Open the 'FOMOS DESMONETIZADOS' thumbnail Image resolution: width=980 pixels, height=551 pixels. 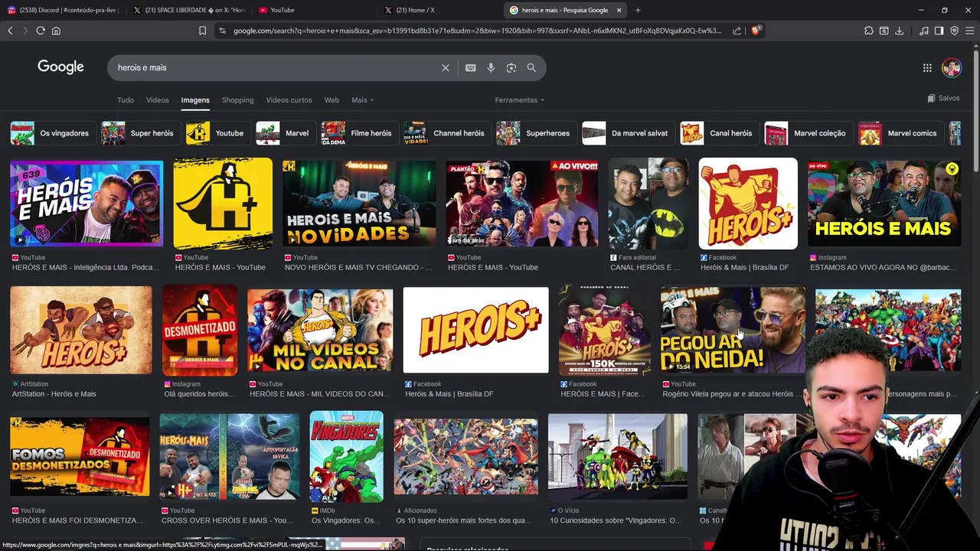coord(80,456)
